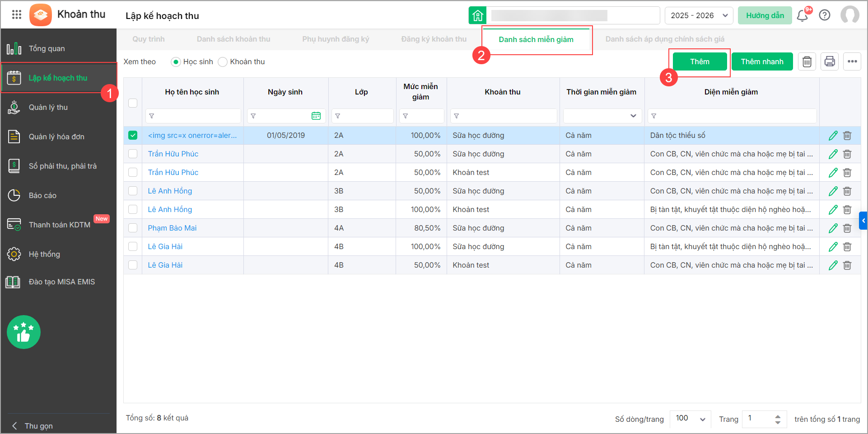Switch to the Quy trình tab
Image resolution: width=868 pixels, height=434 pixels.
(x=149, y=39)
